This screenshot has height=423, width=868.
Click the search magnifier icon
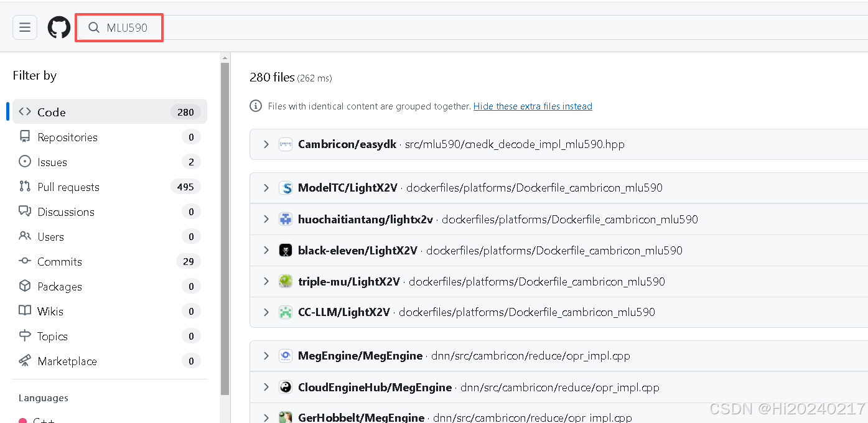(x=94, y=27)
